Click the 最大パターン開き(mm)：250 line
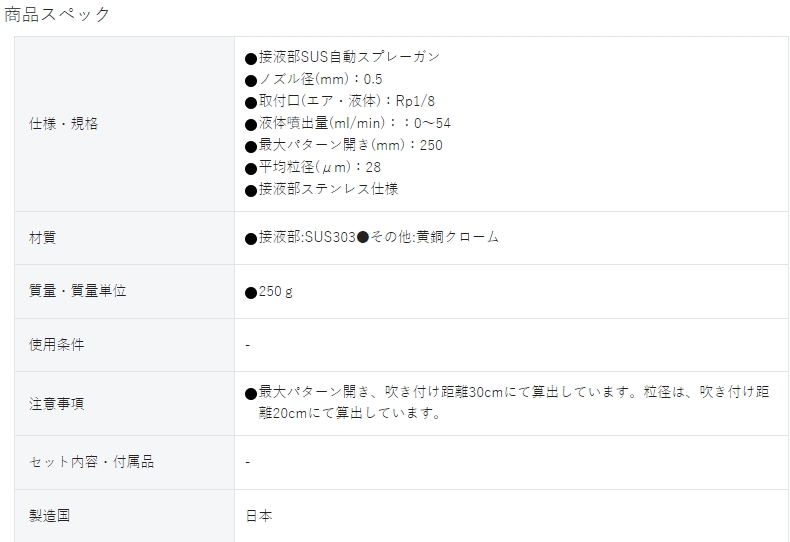The image size is (790, 542). [344, 145]
